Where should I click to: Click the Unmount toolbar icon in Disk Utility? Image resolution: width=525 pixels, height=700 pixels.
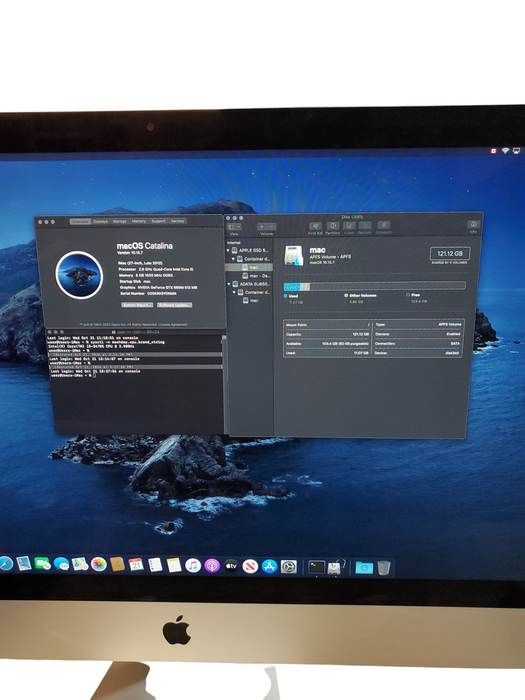(383, 226)
